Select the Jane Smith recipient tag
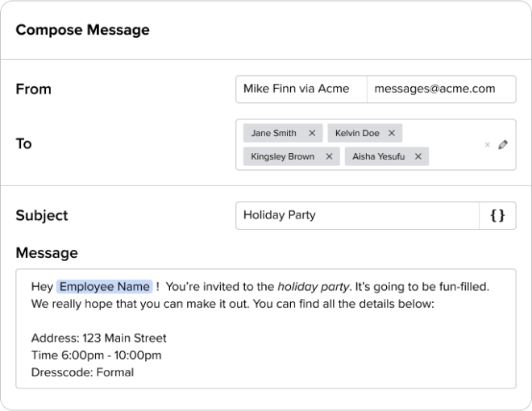Screen dimensions: 532x411 (x=273, y=133)
